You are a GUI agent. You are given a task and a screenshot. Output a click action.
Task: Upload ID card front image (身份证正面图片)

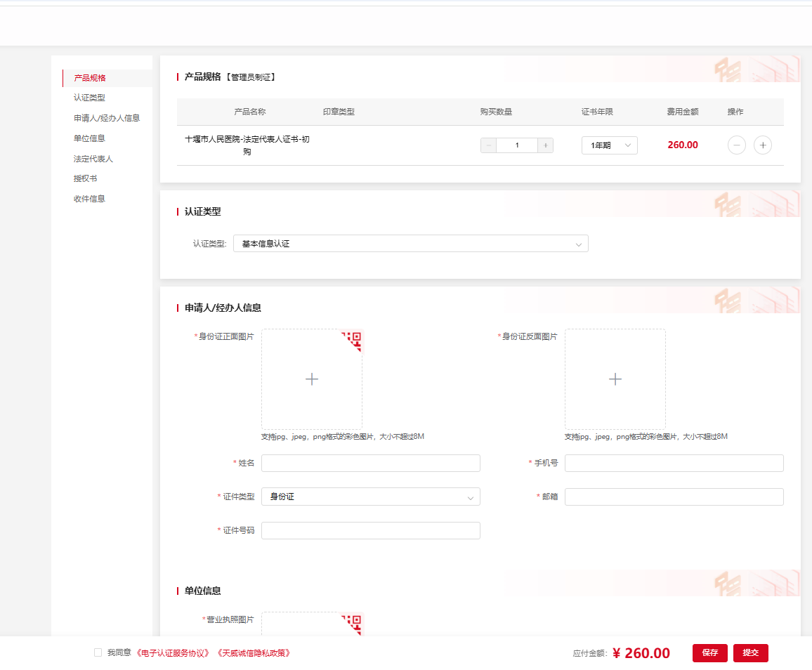(x=311, y=379)
